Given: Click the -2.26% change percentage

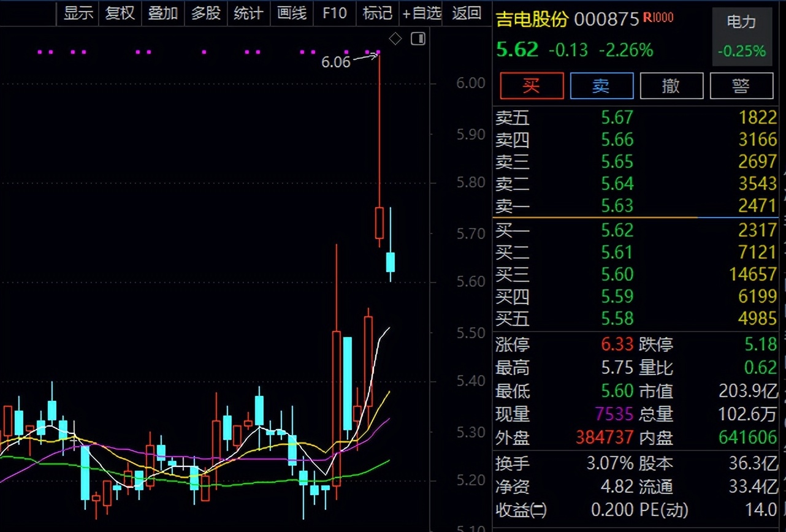Looking at the screenshot, I should [626, 50].
